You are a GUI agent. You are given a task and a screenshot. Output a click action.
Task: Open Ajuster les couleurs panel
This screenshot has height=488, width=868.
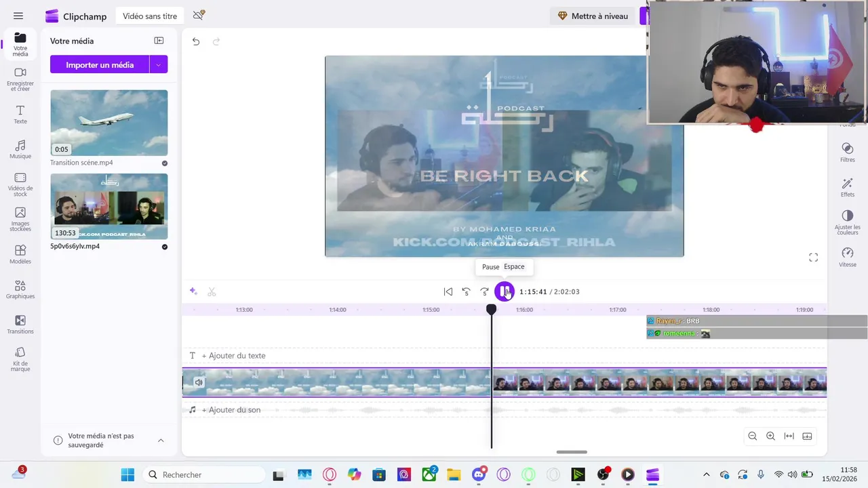tap(848, 222)
